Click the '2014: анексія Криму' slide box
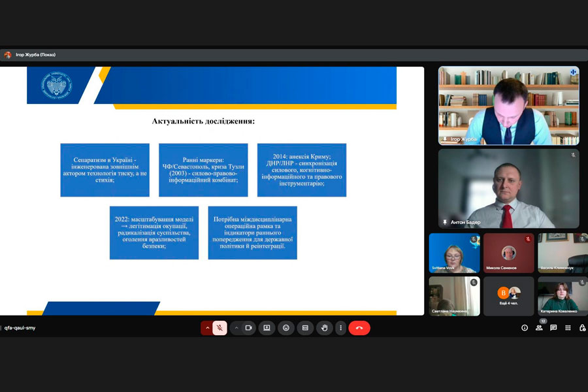Screen dimensions: 588x392 [302, 170]
